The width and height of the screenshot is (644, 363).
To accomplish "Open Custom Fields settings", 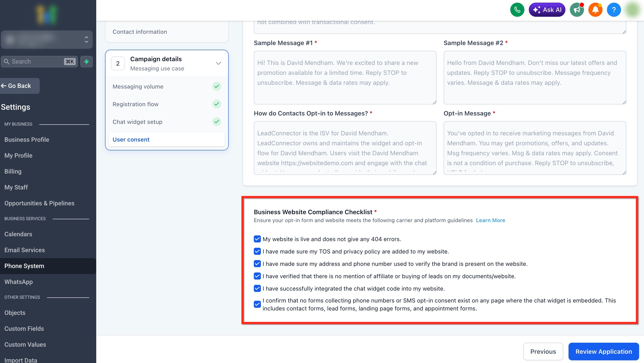I will (24, 329).
